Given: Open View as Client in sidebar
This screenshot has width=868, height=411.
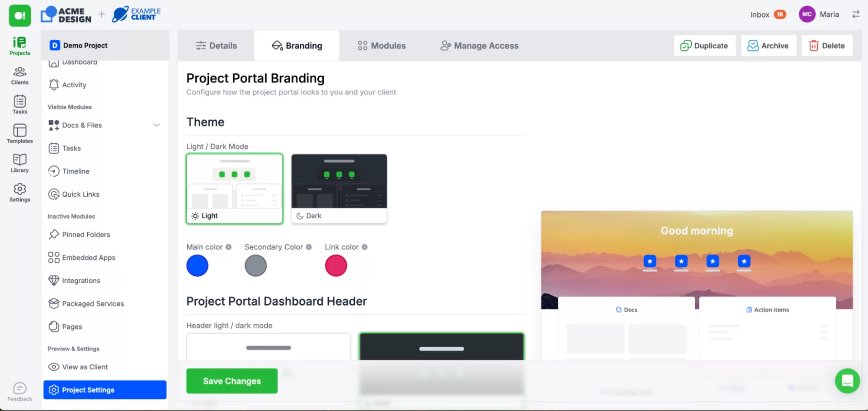Looking at the screenshot, I should (85, 367).
